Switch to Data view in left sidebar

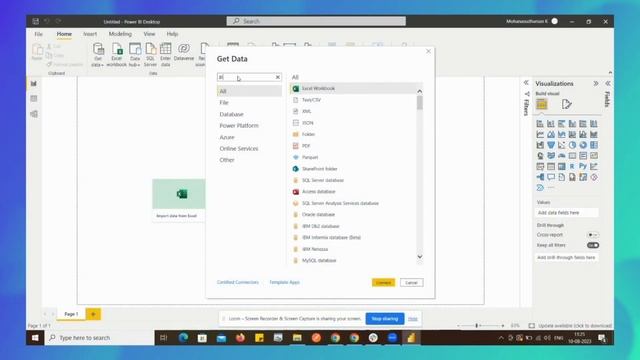34,99
